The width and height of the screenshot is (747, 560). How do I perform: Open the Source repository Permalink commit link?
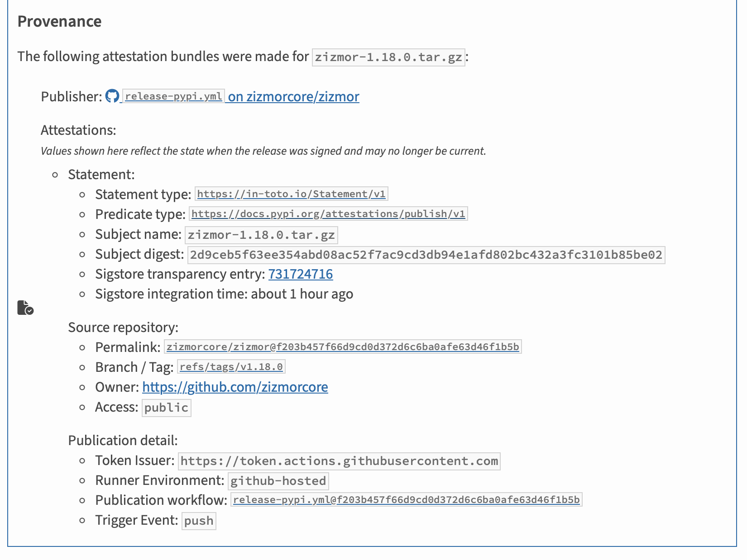tap(343, 347)
